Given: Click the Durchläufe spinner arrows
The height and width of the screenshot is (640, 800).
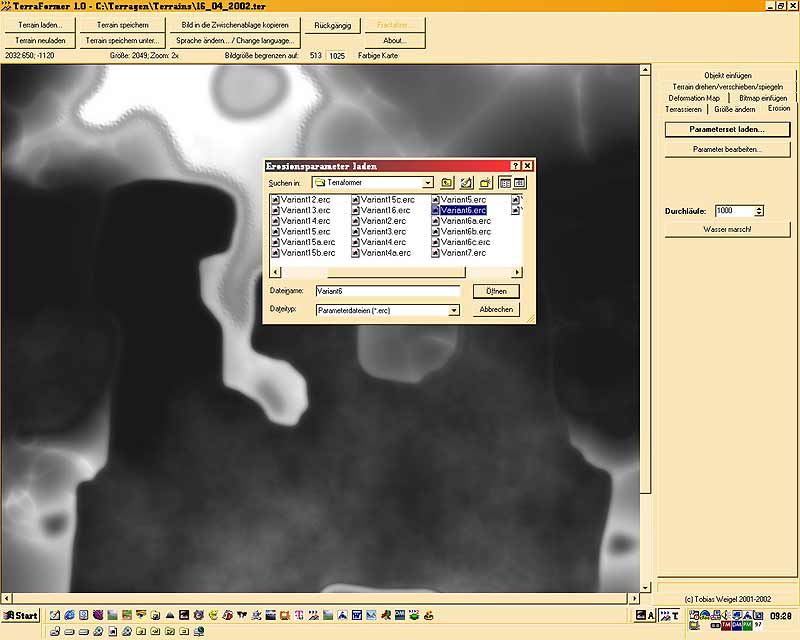Looking at the screenshot, I should 759,211.
